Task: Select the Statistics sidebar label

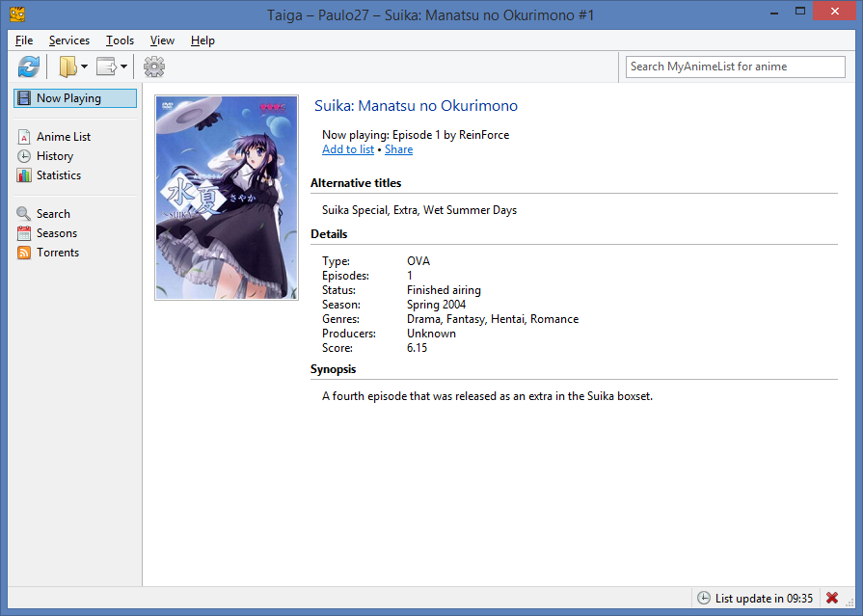Action: click(x=59, y=175)
